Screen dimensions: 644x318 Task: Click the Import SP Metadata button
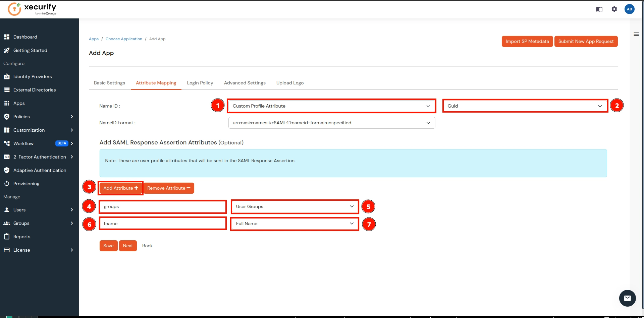527,41
